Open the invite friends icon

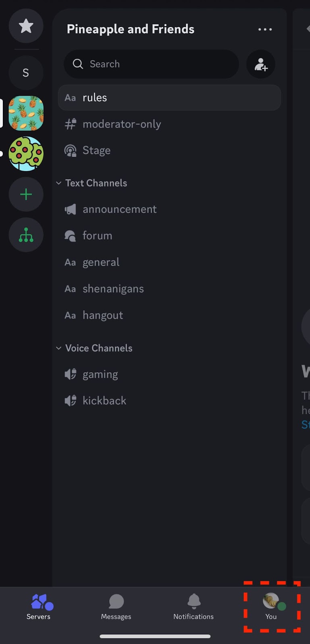click(x=260, y=64)
